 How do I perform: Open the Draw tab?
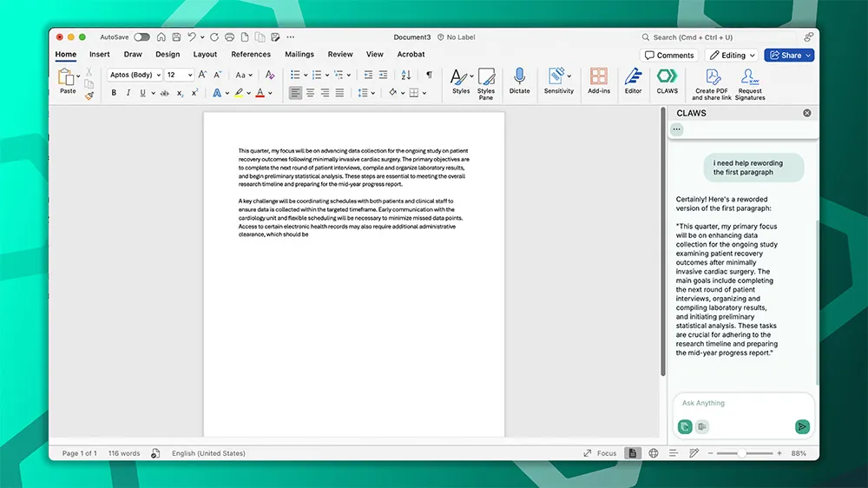point(133,55)
